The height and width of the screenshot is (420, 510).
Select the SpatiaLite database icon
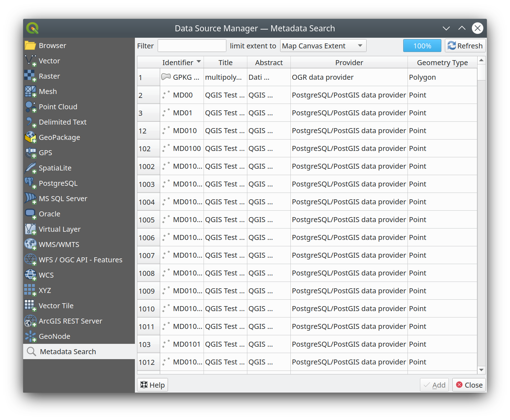31,168
